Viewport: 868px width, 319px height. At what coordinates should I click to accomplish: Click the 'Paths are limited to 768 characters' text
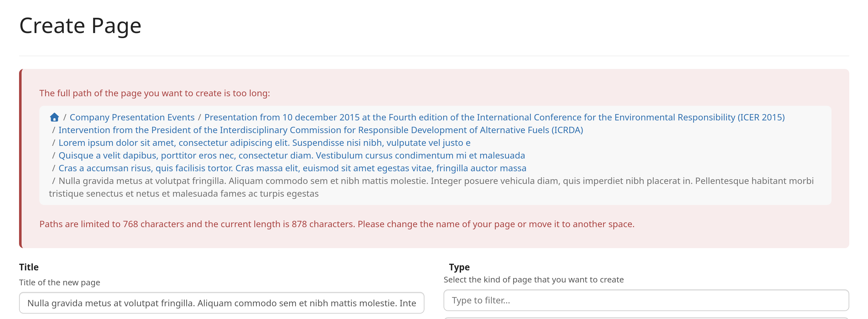pos(336,224)
